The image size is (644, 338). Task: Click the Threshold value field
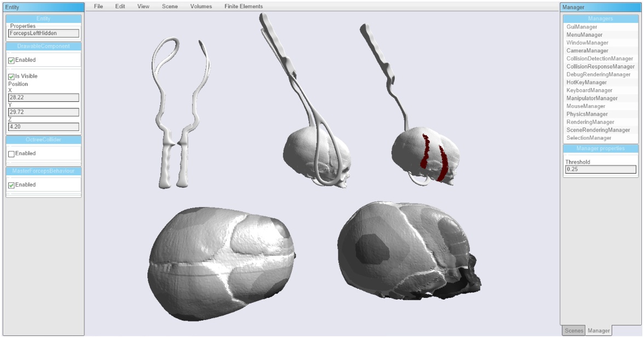601,169
